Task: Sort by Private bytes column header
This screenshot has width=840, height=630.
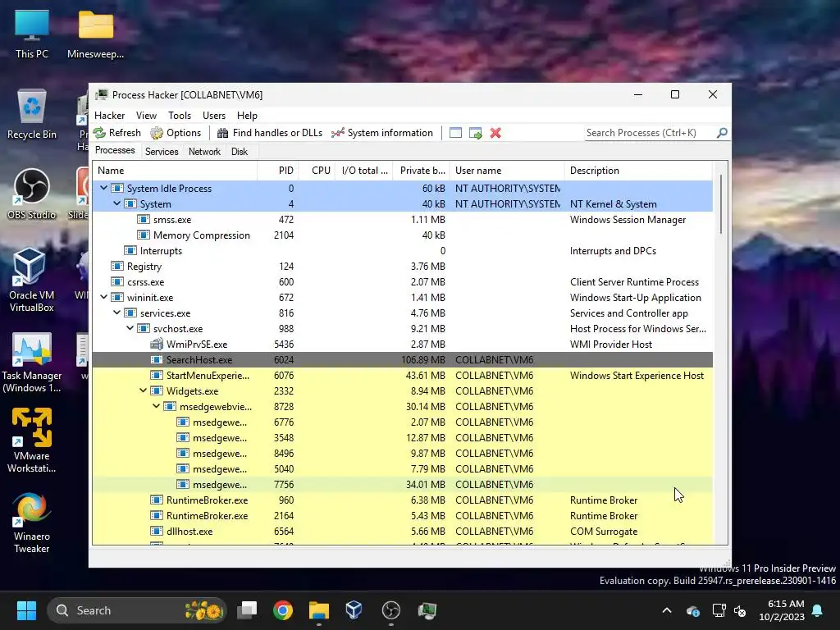Action: 421,171
